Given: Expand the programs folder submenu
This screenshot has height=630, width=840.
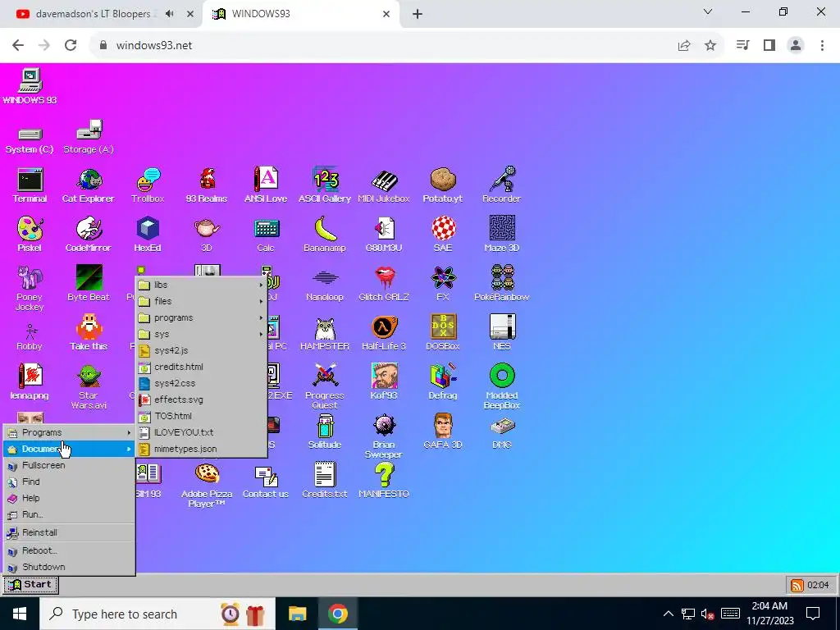Looking at the screenshot, I should (201, 317).
